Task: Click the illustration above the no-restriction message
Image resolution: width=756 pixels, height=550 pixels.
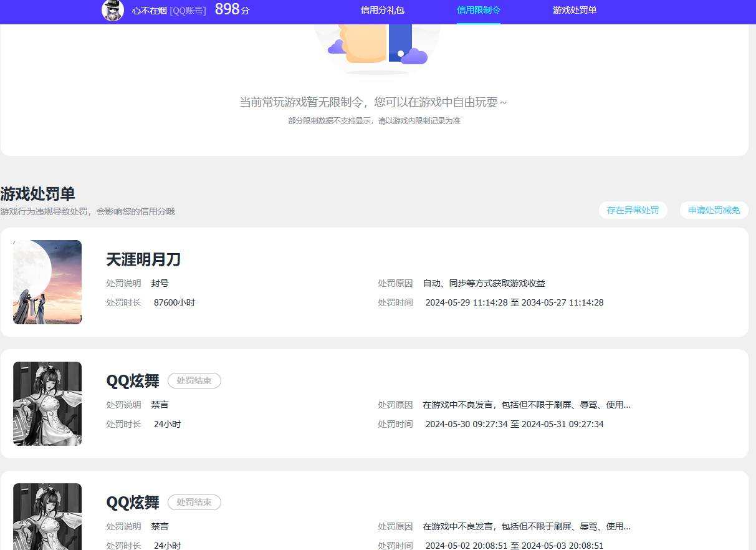Action: (x=378, y=49)
